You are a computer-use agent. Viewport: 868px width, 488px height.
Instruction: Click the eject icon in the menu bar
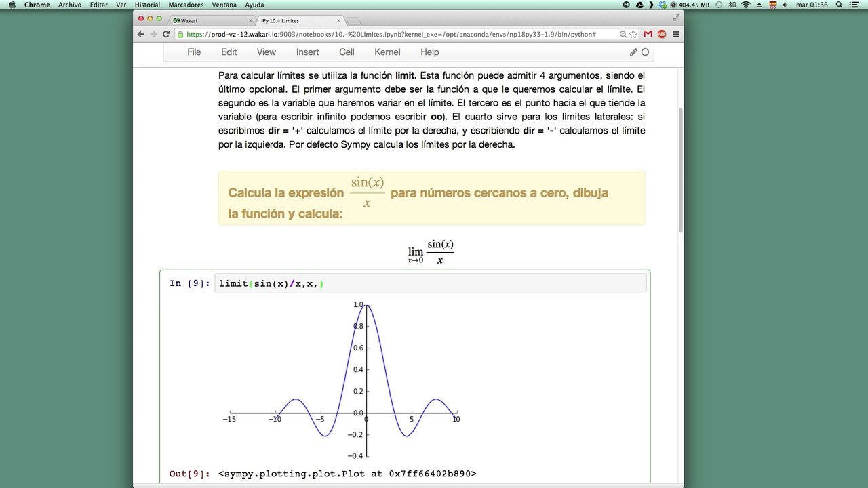click(x=759, y=5)
